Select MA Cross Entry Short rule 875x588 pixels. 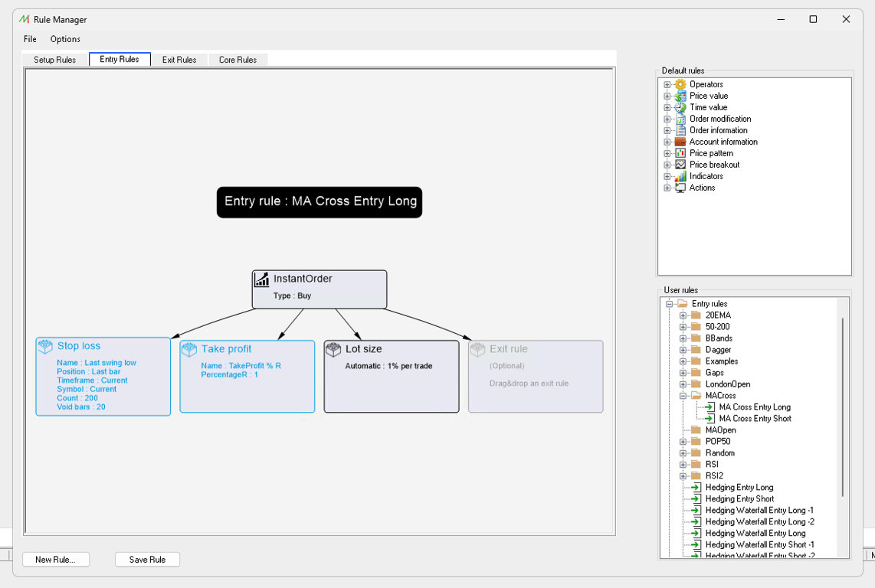coord(755,419)
